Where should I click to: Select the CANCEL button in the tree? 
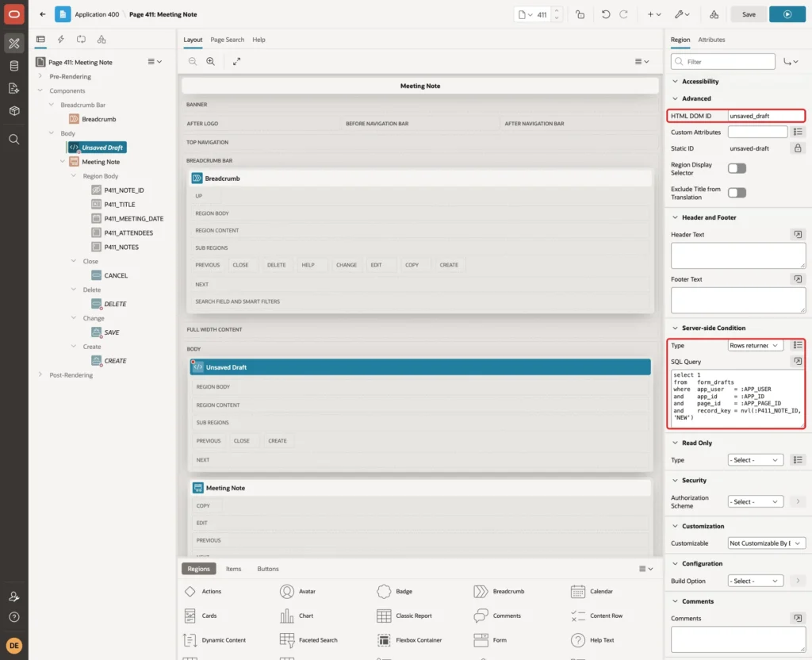click(116, 275)
